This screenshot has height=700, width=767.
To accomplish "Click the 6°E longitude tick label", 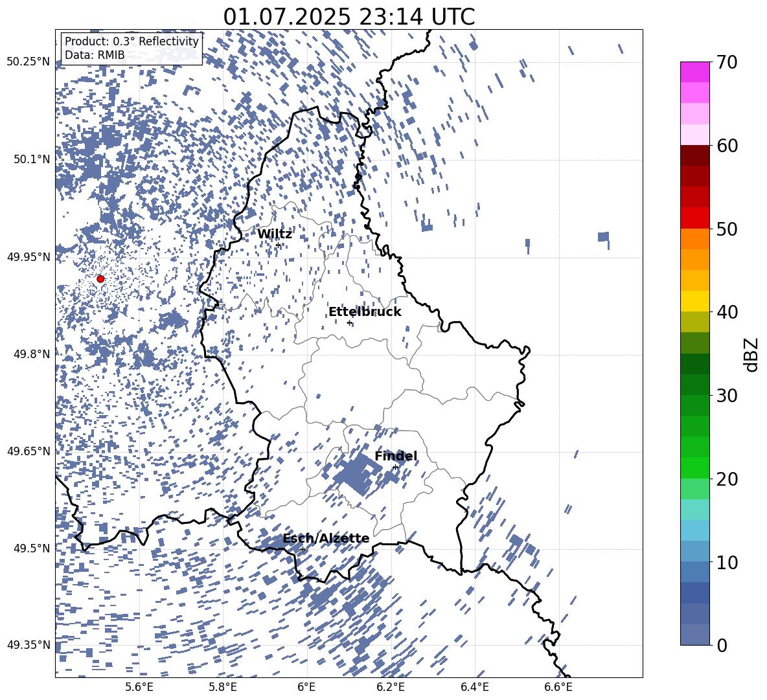I will (x=306, y=687).
